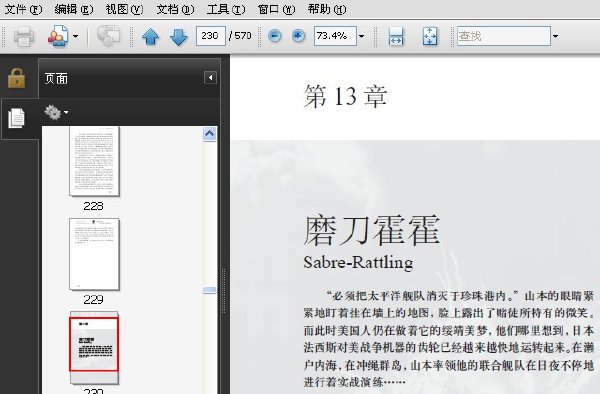Open the search options dropdown arrow

(555, 36)
